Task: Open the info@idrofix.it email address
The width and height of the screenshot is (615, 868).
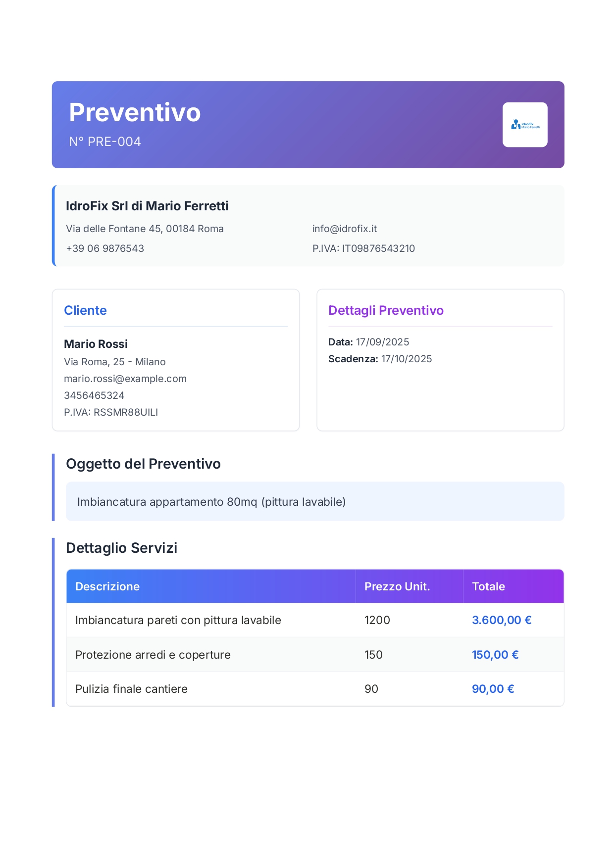Action: pyautogui.click(x=344, y=229)
